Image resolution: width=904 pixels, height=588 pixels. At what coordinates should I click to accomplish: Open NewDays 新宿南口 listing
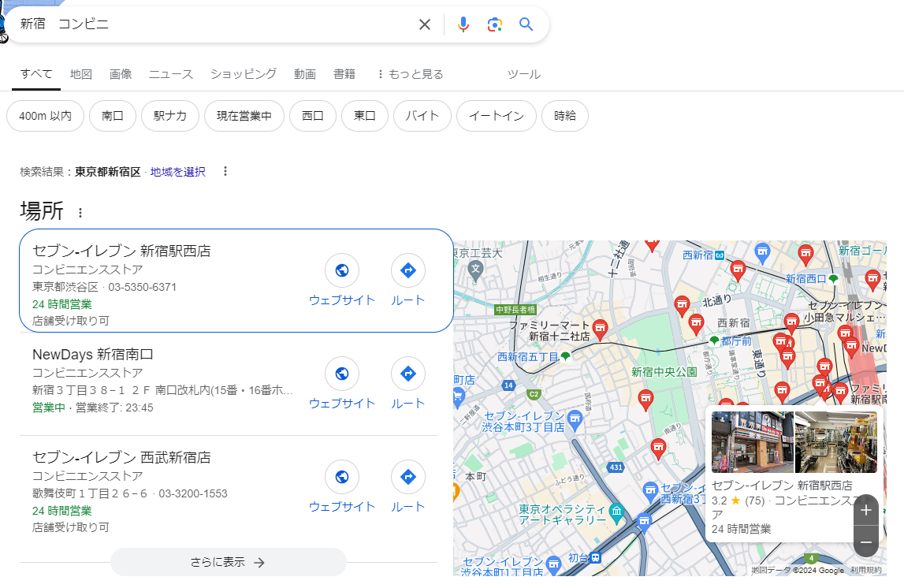click(x=93, y=354)
